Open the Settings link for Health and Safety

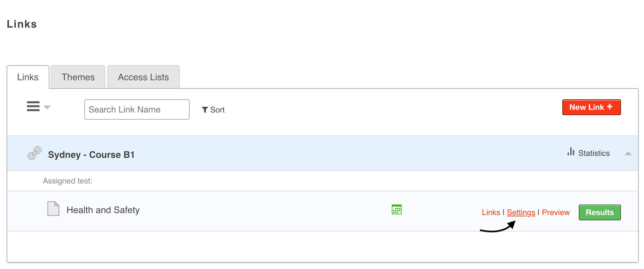coord(521,212)
